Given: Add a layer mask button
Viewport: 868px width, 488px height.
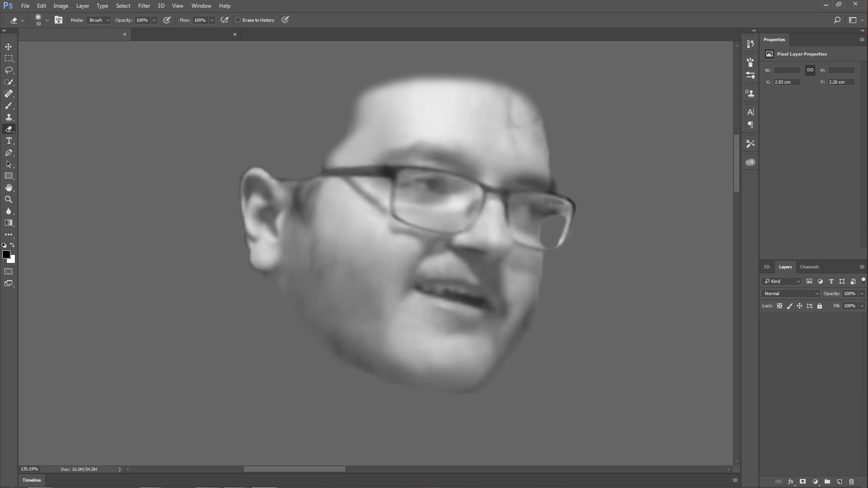Looking at the screenshot, I should point(802,482).
